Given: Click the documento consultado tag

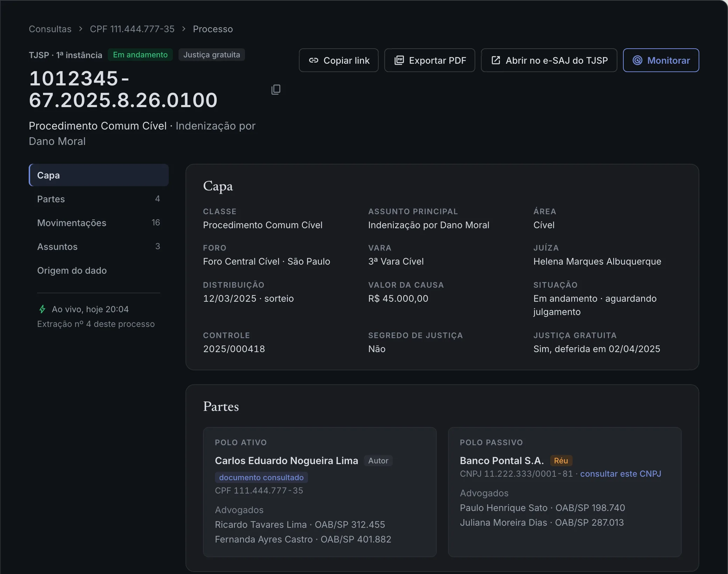Looking at the screenshot, I should click(261, 477).
